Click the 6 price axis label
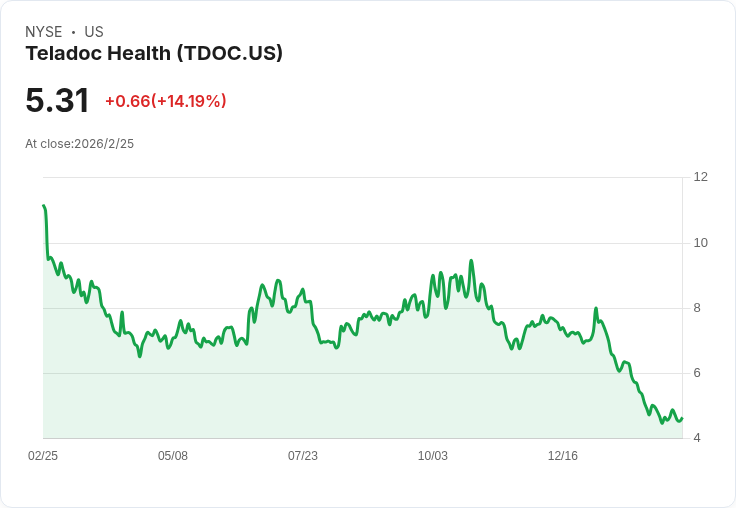This screenshot has height=508, width=736. (697, 373)
